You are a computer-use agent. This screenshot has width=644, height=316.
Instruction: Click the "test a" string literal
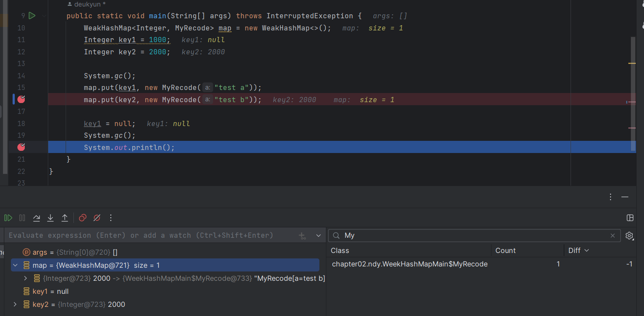point(231,88)
